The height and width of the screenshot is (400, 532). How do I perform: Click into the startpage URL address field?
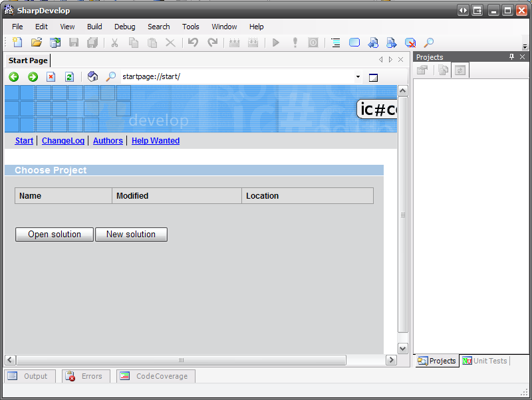[x=233, y=77]
